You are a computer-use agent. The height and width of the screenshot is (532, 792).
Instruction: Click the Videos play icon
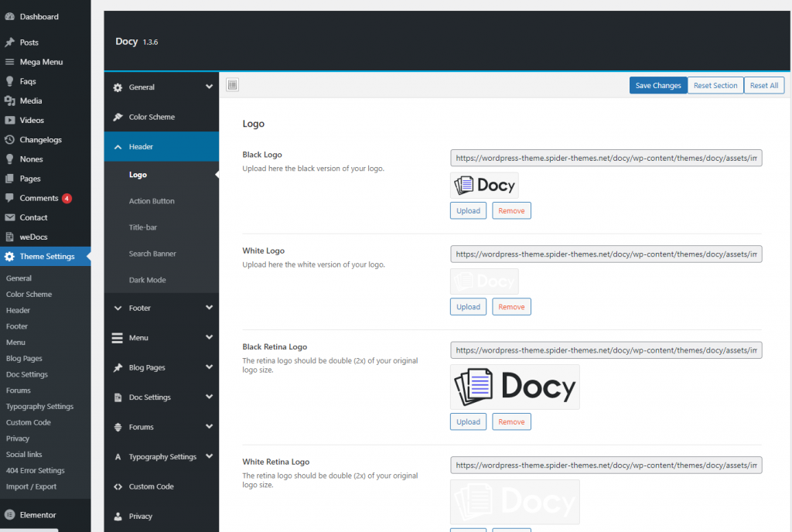(x=9, y=120)
